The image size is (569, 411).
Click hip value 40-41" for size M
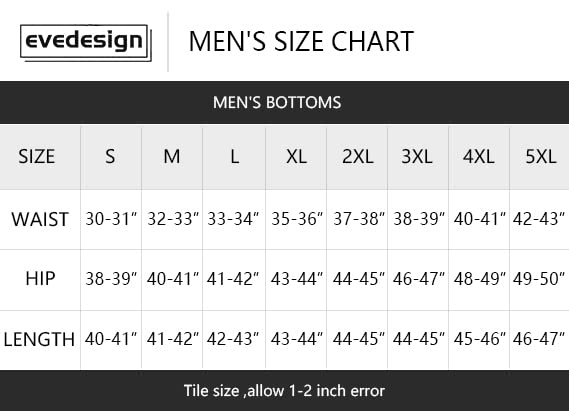pos(173,279)
